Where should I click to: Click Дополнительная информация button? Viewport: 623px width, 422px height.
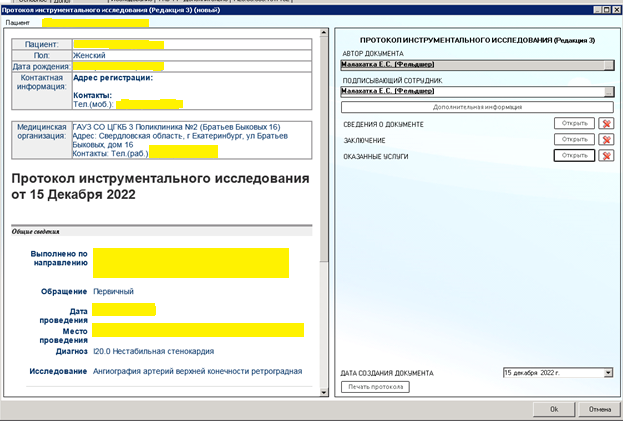point(477,107)
